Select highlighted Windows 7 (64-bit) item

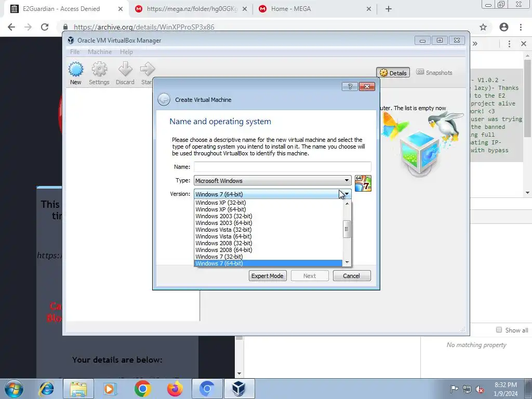pos(269,263)
